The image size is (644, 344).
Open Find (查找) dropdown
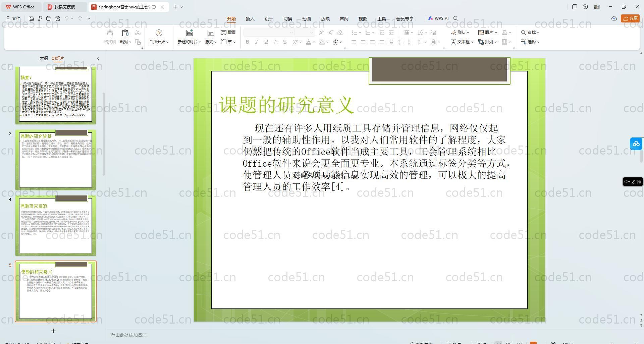tap(530, 33)
